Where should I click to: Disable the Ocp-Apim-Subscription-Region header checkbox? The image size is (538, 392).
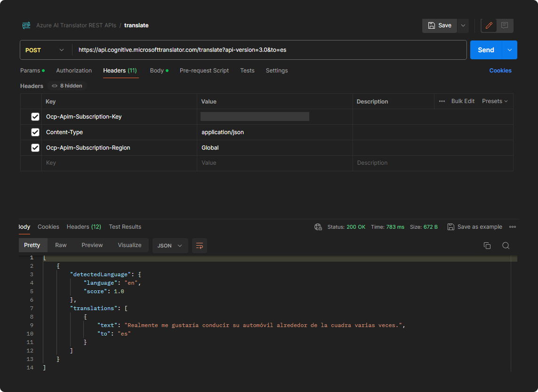click(x=35, y=148)
